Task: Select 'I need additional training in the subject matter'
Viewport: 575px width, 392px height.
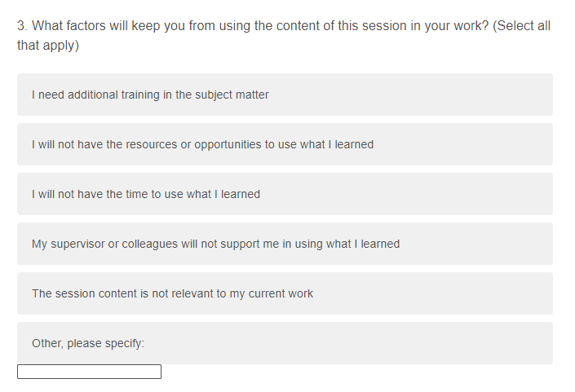Action: point(285,95)
